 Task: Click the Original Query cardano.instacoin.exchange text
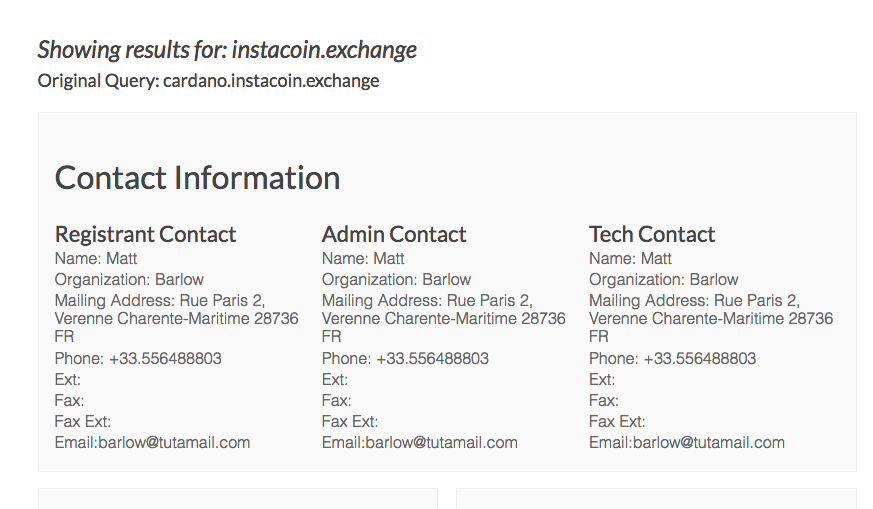point(208,81)
